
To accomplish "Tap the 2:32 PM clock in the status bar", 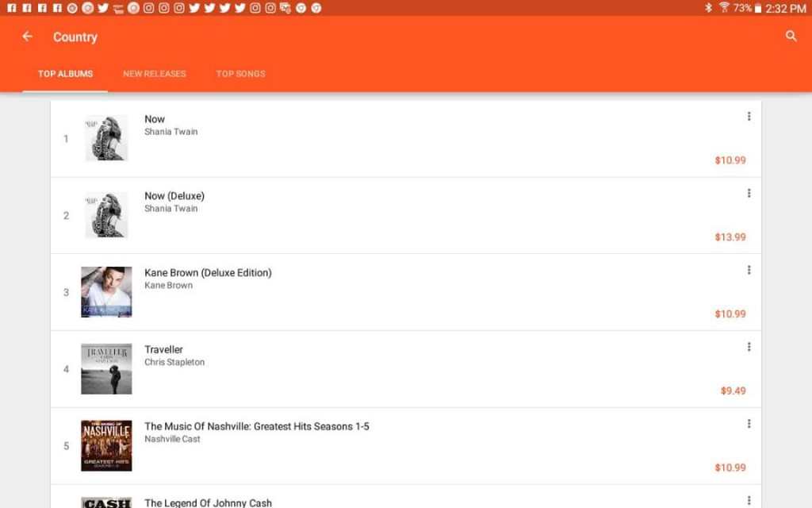I will [x=786, y=8].
